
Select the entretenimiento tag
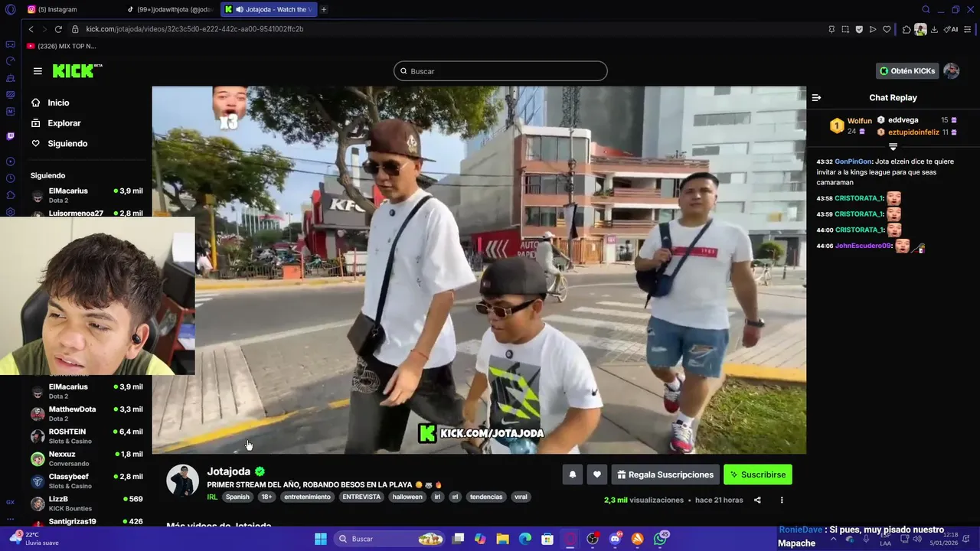pyautogui.click(x=308, y=497)
